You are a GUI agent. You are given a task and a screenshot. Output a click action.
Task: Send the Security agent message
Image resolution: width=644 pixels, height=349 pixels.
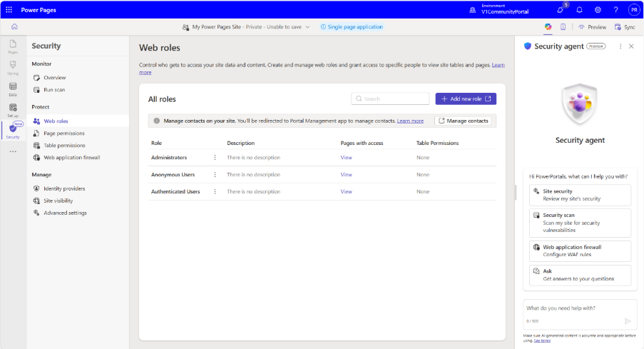tap(628, 321)
